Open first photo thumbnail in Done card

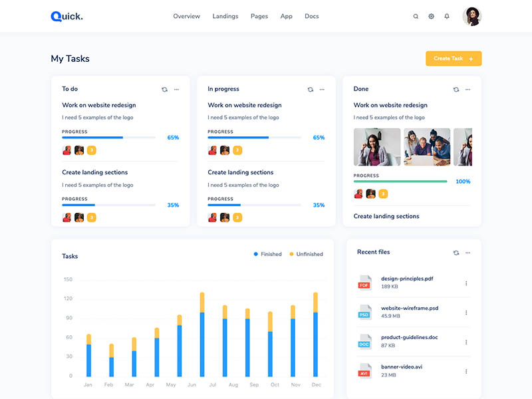click(x=377, y=147)
